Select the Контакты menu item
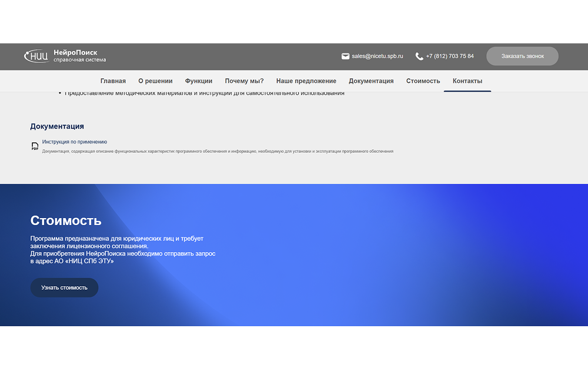 click(x=467, y=81)
